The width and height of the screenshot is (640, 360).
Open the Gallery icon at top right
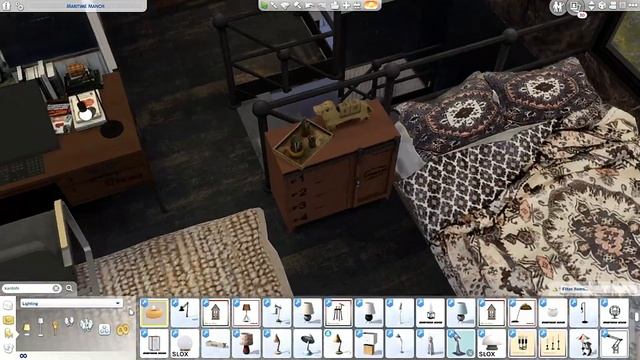[576, 7]
